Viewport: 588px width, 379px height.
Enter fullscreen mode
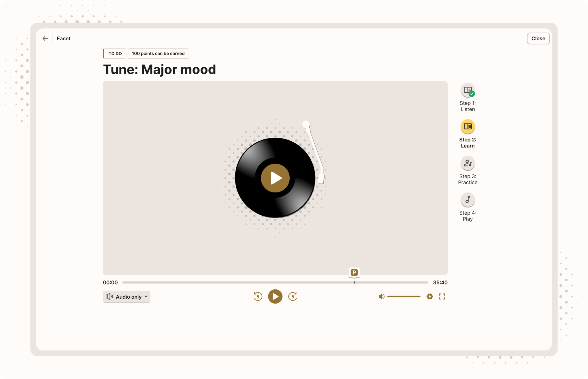pyautogui.click(x=442, y=296)
